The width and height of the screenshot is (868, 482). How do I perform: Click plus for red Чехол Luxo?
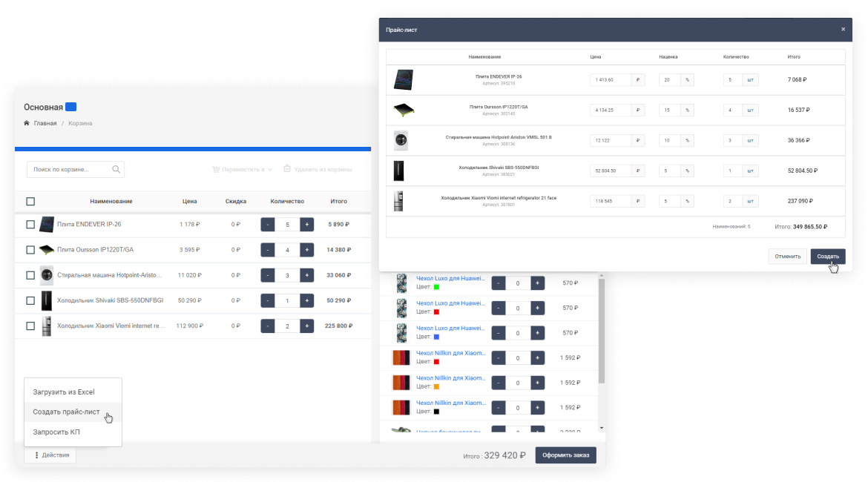(538, 308)
